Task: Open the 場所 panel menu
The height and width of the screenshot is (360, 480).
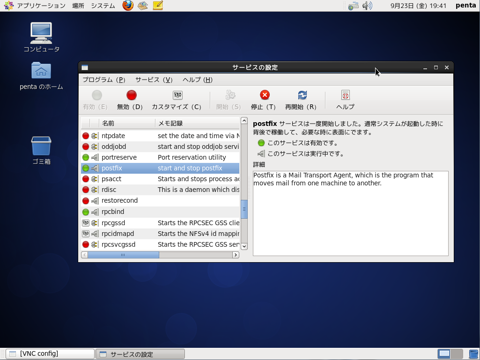Action: 78,6
